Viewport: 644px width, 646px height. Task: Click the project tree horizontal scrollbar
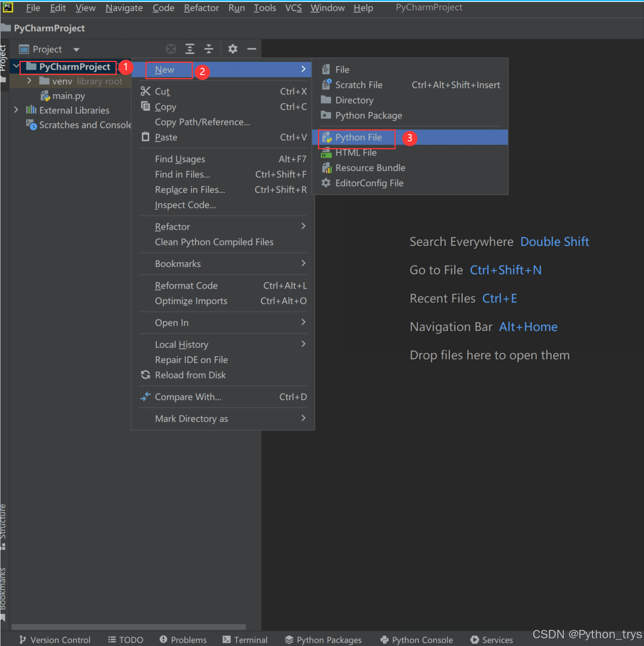129,627
